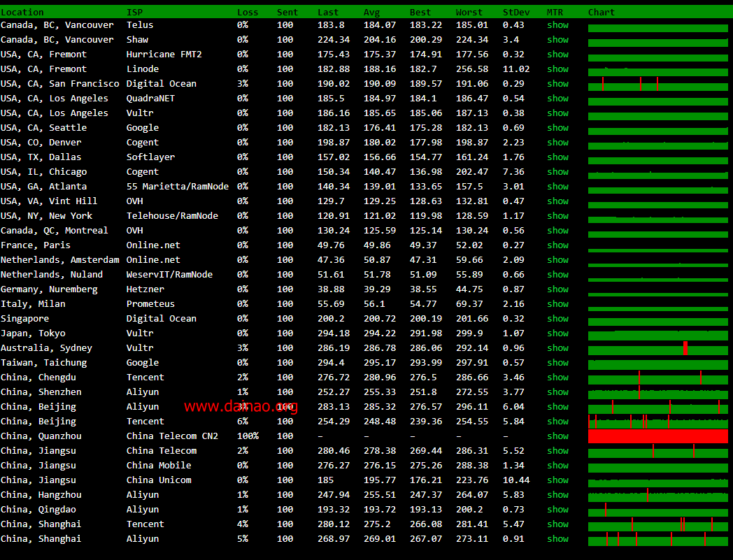Select the Loss column header
733x560 pixels.
click(248, 12)
